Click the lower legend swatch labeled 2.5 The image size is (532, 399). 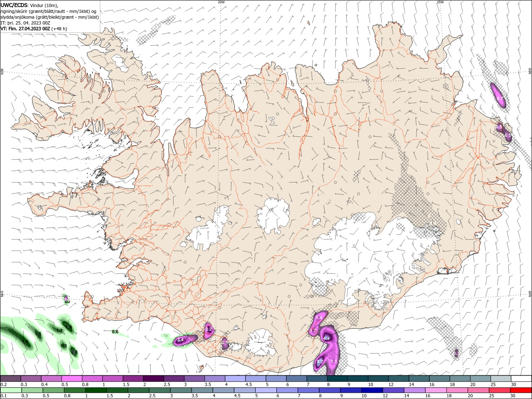(160, 390)
